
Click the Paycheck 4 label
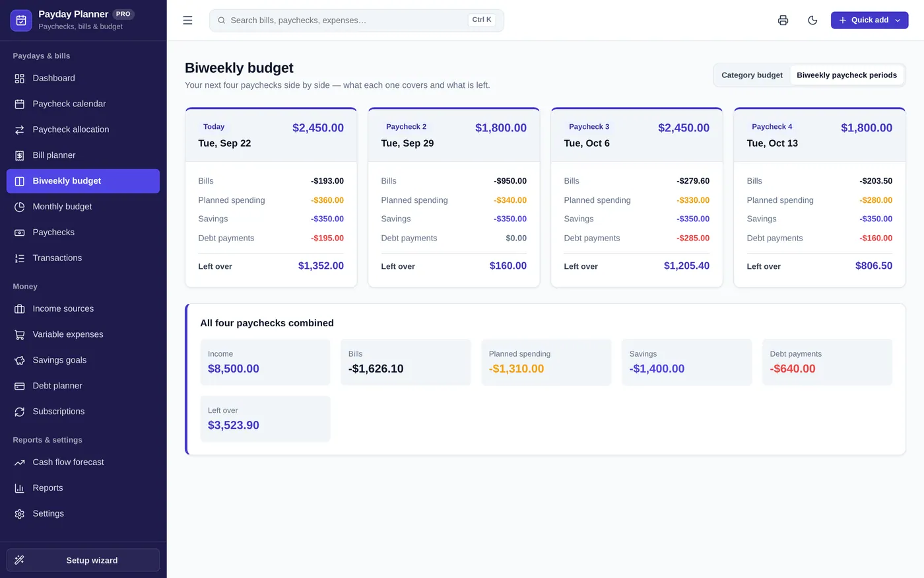tap(772, 127)
